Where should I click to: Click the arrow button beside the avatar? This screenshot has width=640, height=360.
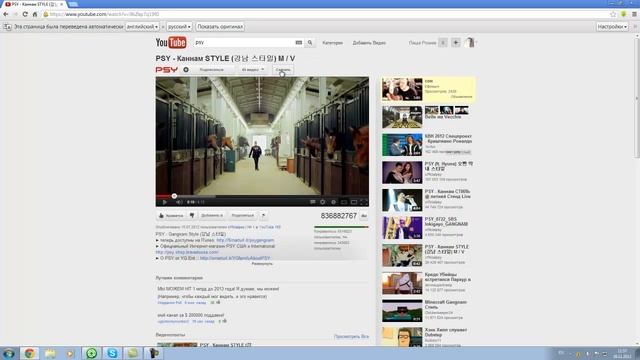456,42
